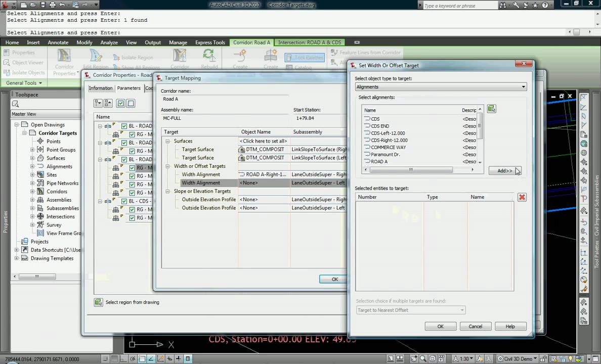This screenshot has height=364, width=601.
Task: Open the Express Tools ribbon tab
Action: [x=210, y=42]
